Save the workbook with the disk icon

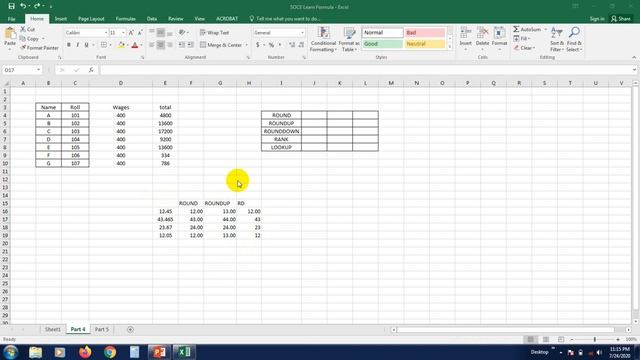pos(11,6)
